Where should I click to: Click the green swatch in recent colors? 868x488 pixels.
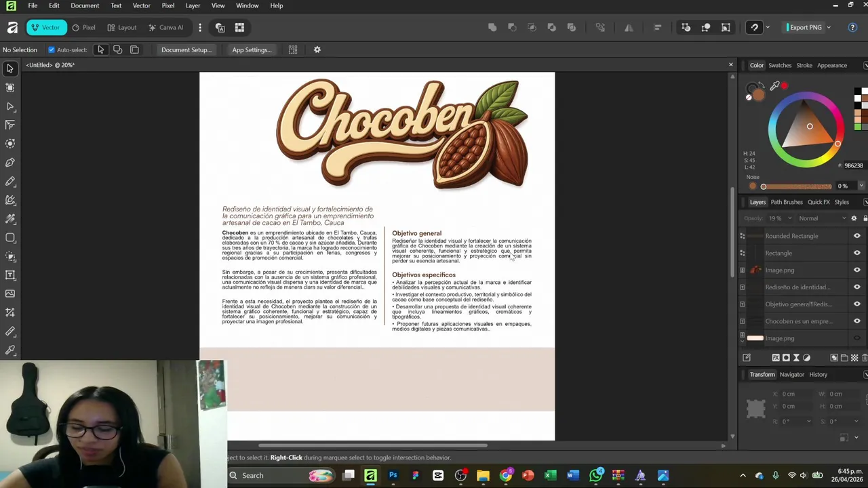pos(858,127)
